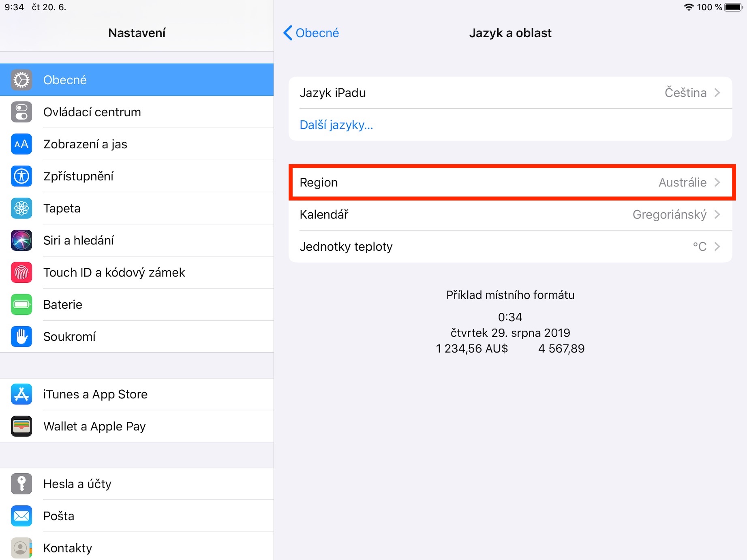Open Ovládací centrum via its toggle icon

tap(21, 112)
